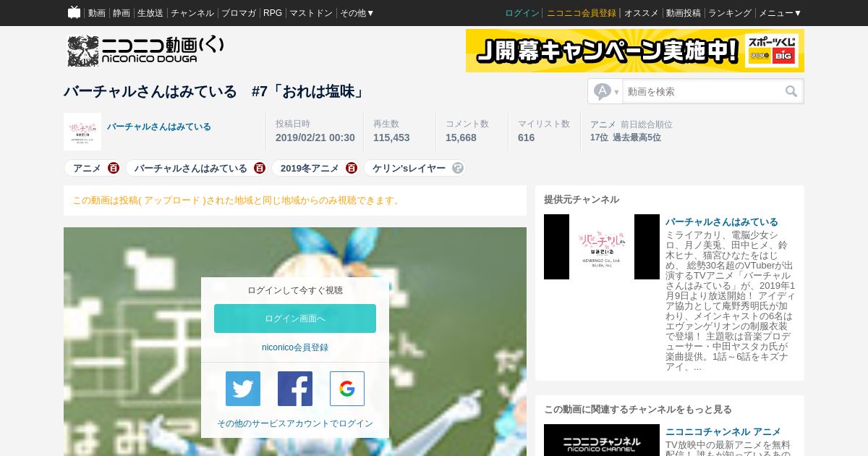The width and height of the screenshot is (868, 456).
Task: Open uploader channel link バーチャルさんはみている
Action: pyautogui.click(x=159, y=127)
